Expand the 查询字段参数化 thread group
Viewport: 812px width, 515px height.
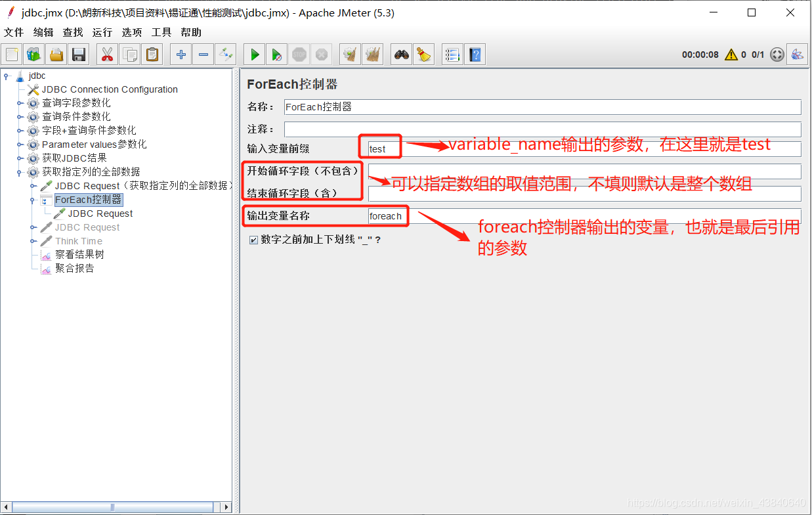coord(20,103)
